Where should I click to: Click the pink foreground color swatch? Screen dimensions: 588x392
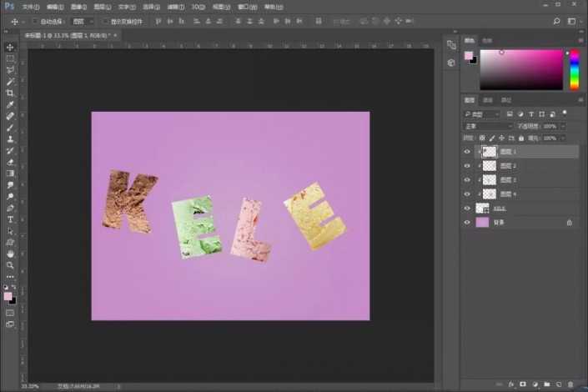[x=8, y=296]
